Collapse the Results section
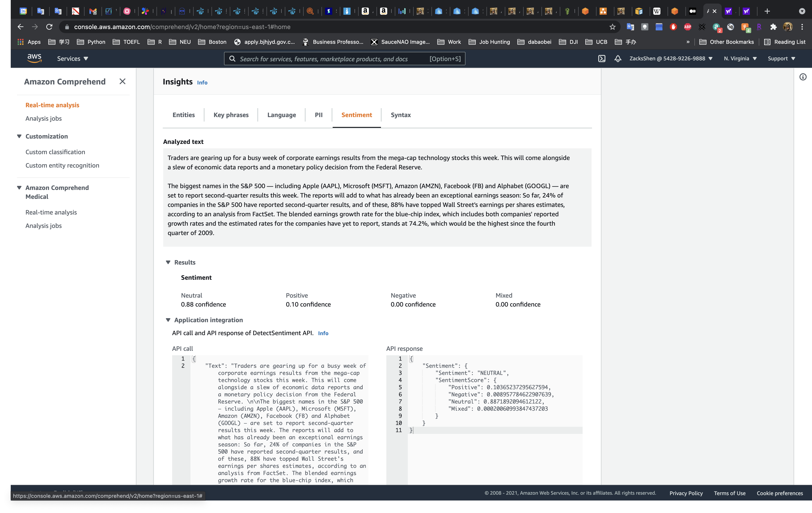This screenshot has width=812, height=513. point(168,262)
